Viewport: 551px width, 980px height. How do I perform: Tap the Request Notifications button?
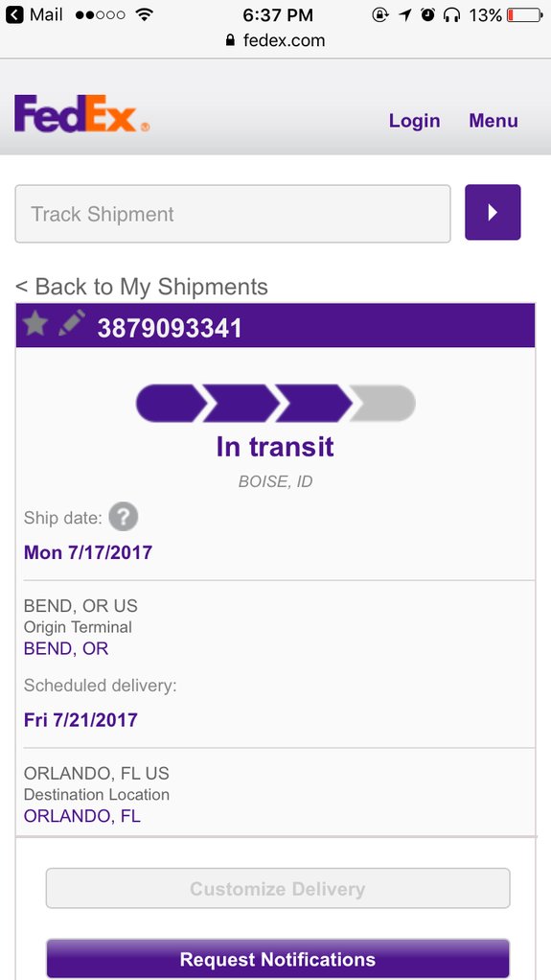pos(278,959)
